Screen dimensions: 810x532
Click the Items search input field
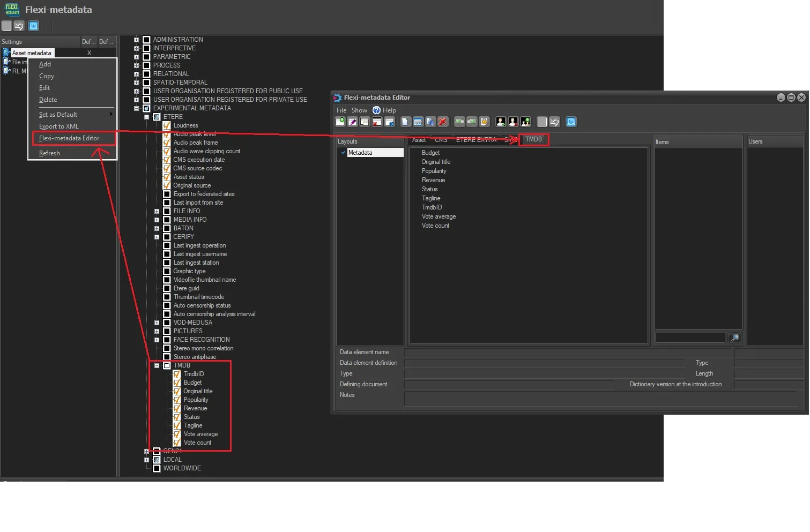(690, 338)
